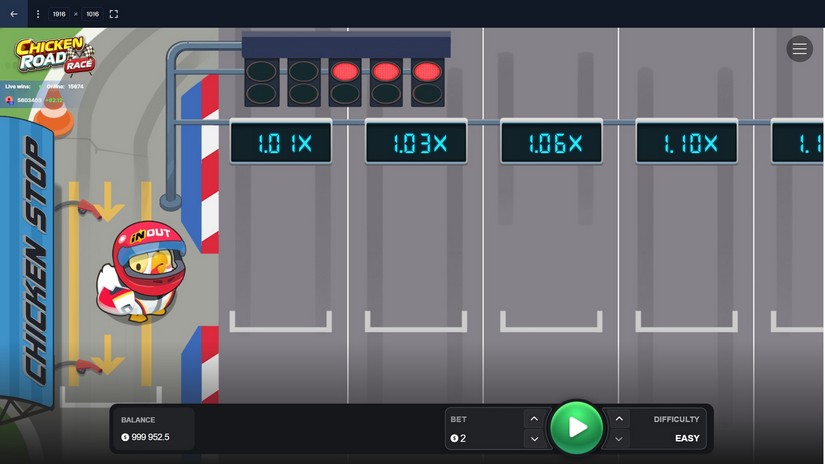Click the balance 999 952.5 value
The image size is (825, 464).
(146, 437)
